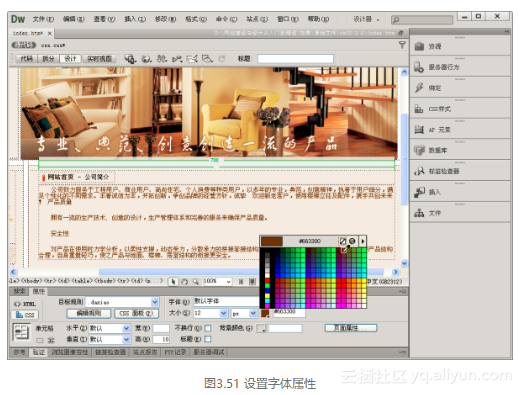Switch to 设计 (Design) view
The height and width of the screenshot is (395, 523).
click(70, 59)
